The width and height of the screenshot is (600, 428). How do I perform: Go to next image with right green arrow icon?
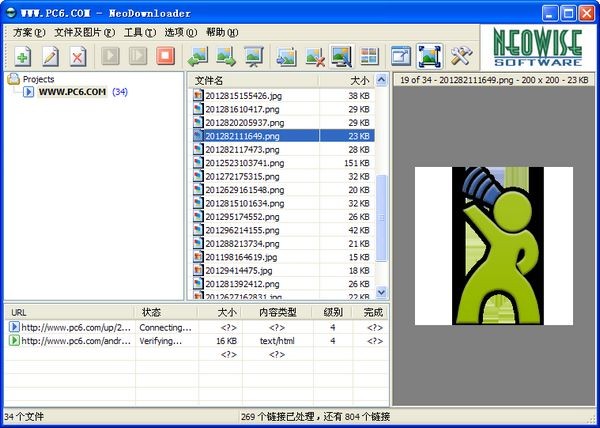[x=226, y=56]
